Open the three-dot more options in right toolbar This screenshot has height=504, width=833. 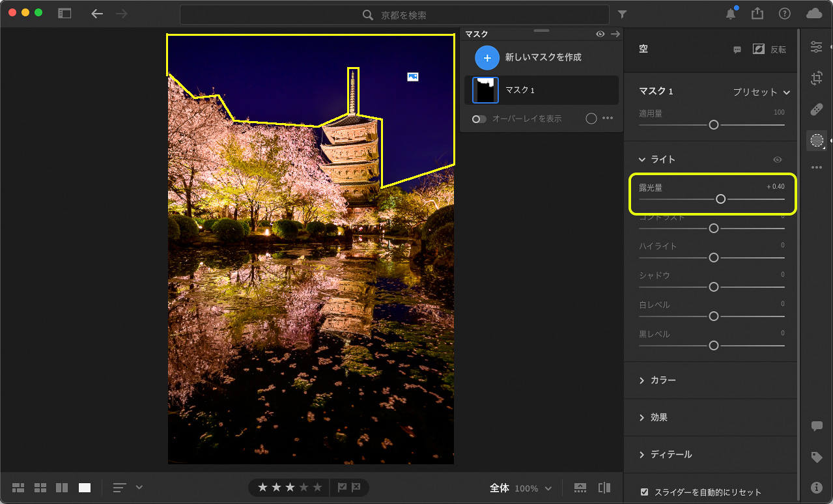click(x=816, y=167)
